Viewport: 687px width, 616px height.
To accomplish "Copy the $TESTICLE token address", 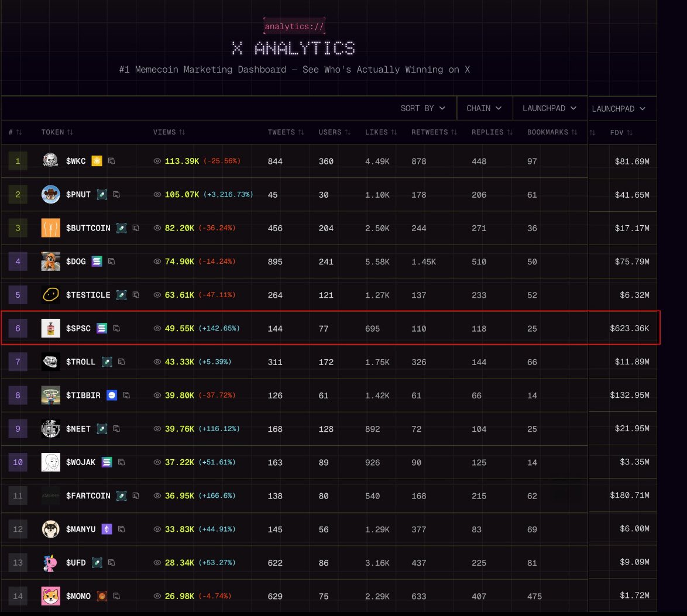I will tap(136, 295).
